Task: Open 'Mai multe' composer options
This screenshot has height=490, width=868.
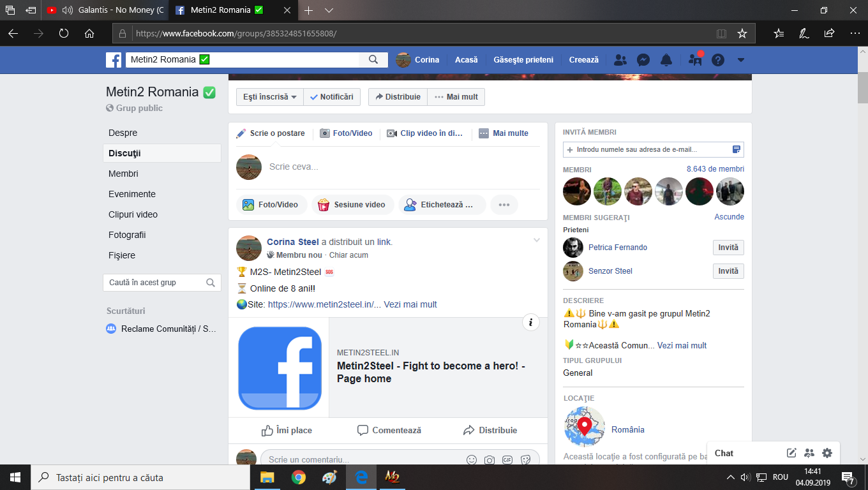Action: (x=504, y=133)
